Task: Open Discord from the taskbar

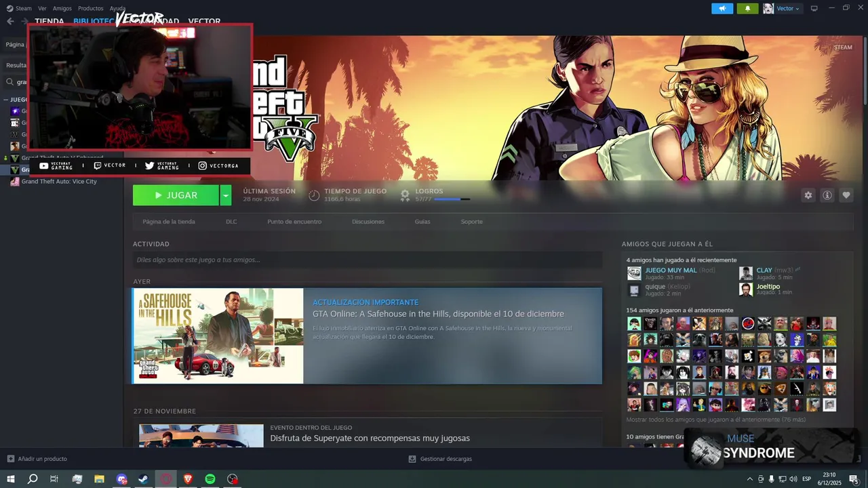Action: [x=121, y=479]
